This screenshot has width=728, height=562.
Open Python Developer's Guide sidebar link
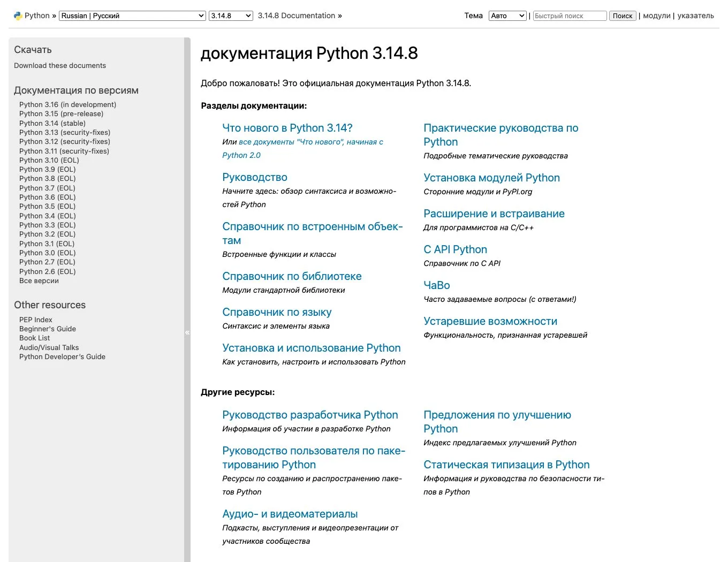pos(62,356)
